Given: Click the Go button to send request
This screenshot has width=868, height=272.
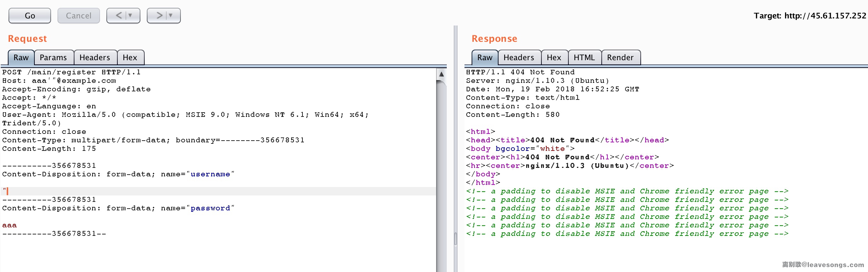Looking at the screenshot, I should [x=30, y=16].
